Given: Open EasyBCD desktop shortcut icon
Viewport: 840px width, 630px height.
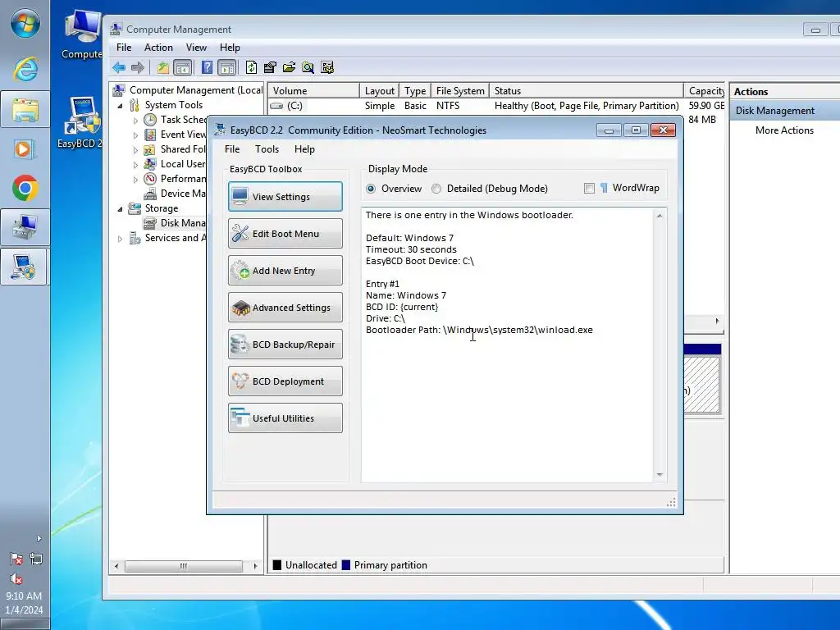Looking at the screenshot, I should pos(80,123).
